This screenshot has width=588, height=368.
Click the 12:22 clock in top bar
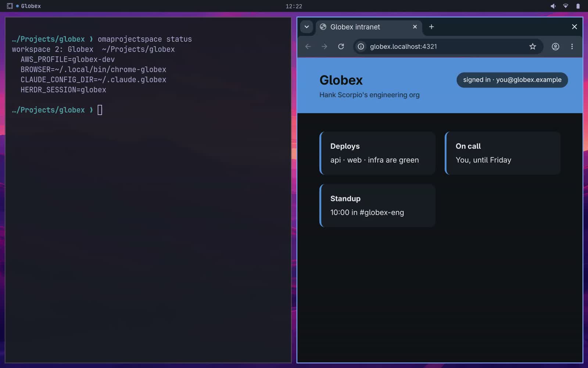(x=294, y=6)
